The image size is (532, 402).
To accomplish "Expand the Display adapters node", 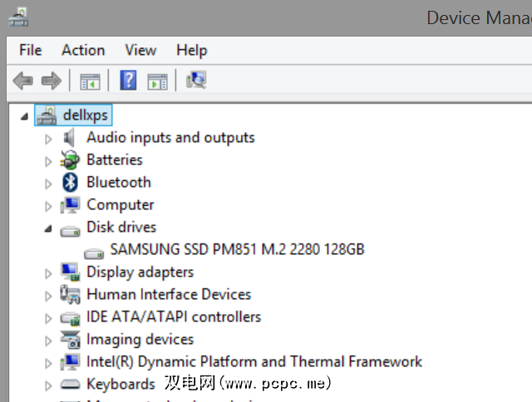I will (48, 272).
